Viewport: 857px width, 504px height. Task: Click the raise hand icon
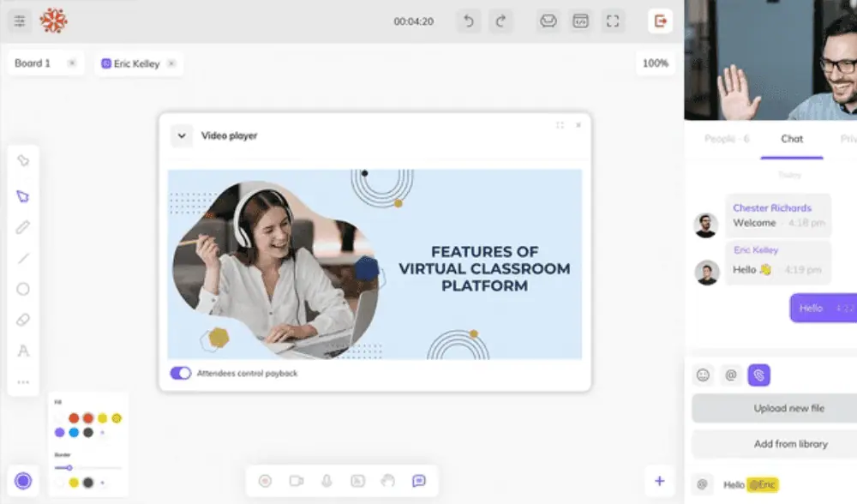pos(388,481)
